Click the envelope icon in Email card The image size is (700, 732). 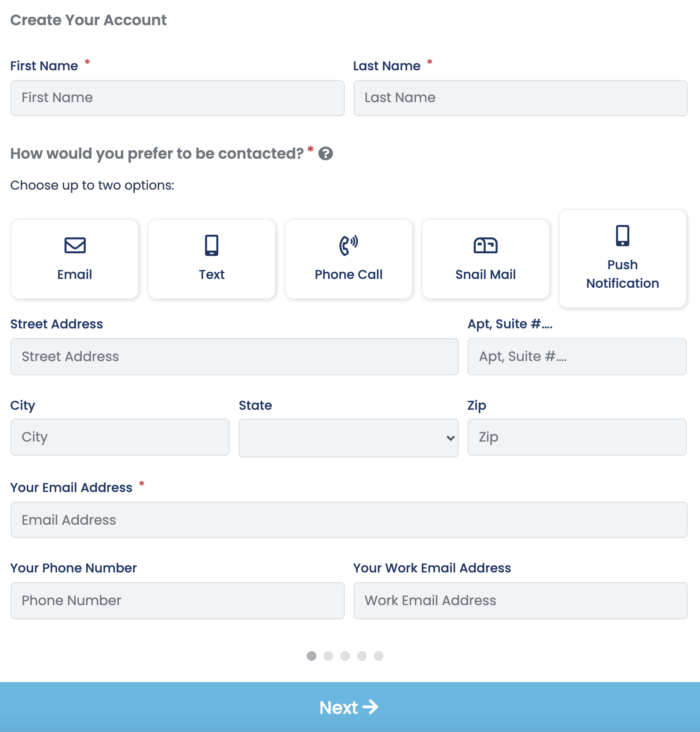point(75,245)
